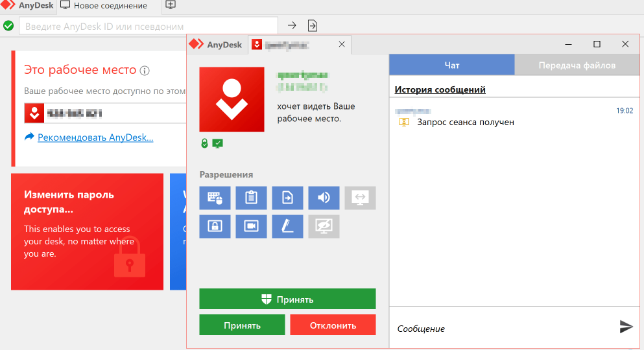The height and width of the screenshot is (350, 644).
Task: Select the main AnyDesk logo tab at top left
Action: pyautogui.click(x=28, y=6)
